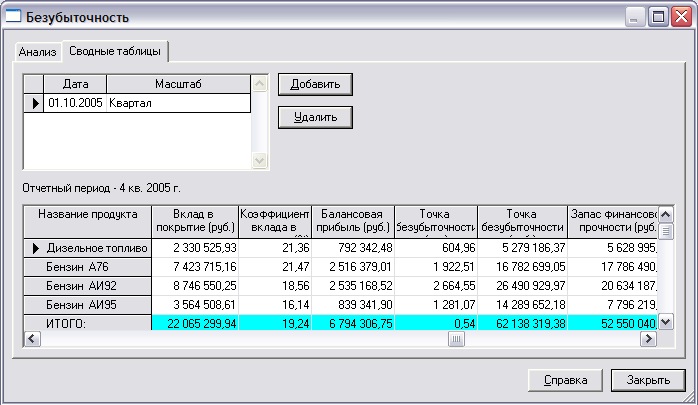The width and height of the screenshot is (698, 405).
Task: Close the window with the red X
Action: tap(682, 17)
